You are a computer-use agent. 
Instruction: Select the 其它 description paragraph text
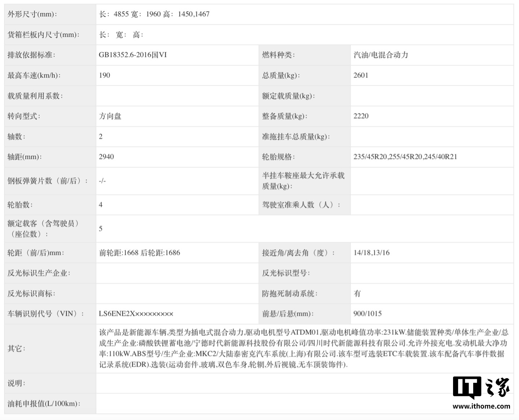click(x=304, y=349)
